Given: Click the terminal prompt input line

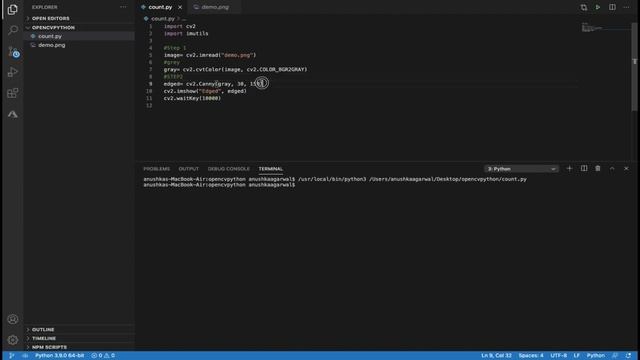Looking at the screenshot, I should pyautogui.click(x=219, y=185).
